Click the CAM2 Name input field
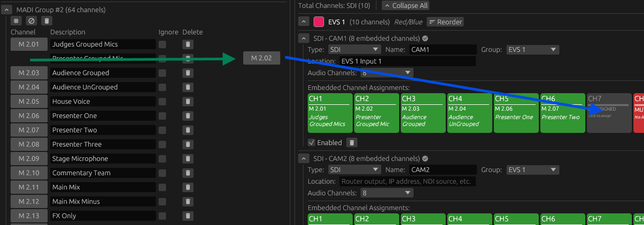The width and height of the screenshot is (644, 225). [443, 170]
